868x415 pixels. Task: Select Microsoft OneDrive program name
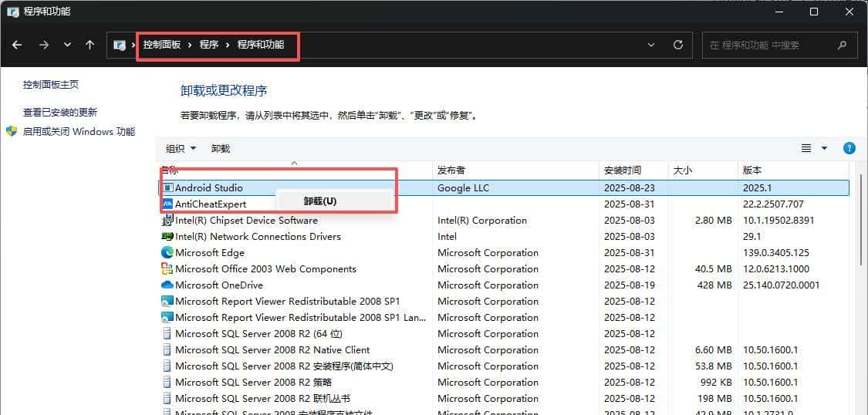coord(219,285)
